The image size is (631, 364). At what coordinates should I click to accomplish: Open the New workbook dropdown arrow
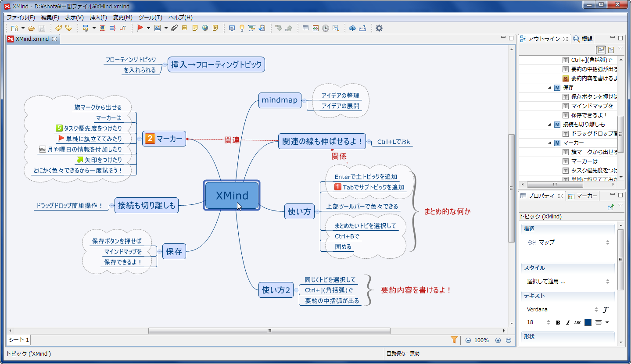click(x=23, y=28)
